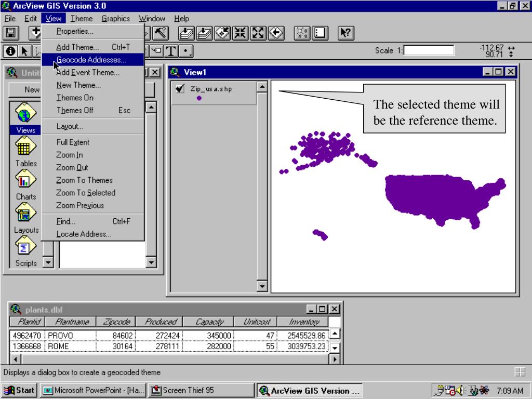532x399 pixels.
Task: Click the PROVO cell in plants.dbf
Action: pyautogui.click(x=71, y=336)
